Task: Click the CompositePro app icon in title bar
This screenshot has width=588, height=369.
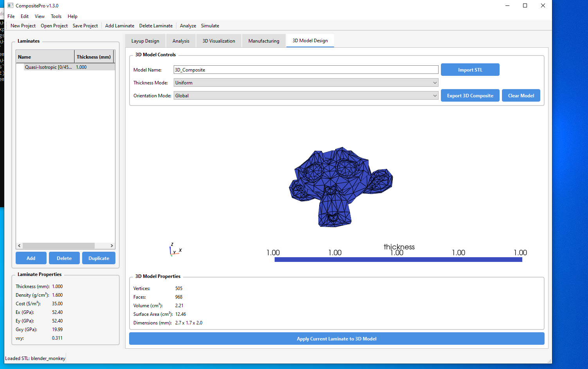Action: point(11,5)
